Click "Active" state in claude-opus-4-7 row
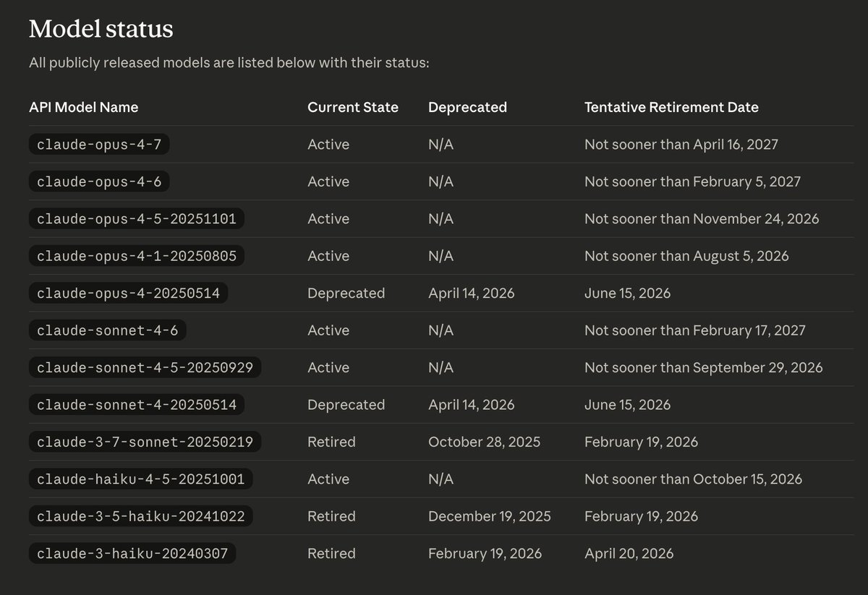Screen dimensions: 868x595 [328, 145]
